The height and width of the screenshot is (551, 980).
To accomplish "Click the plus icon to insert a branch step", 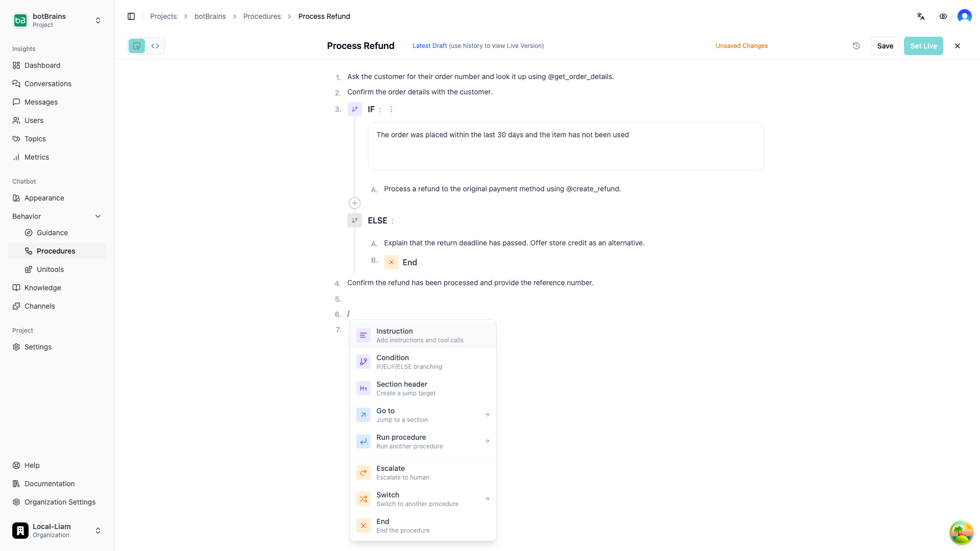I will tap(354, 203).
